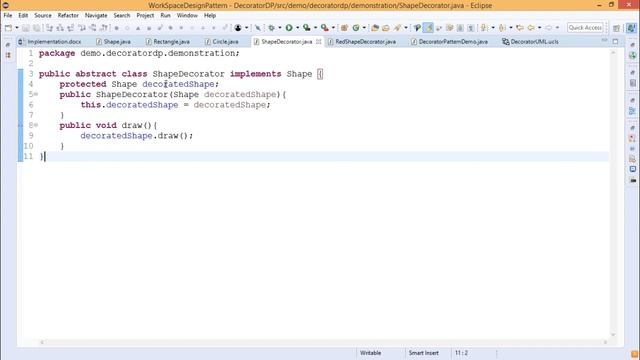Open the File menu

[x=8, y=15]
